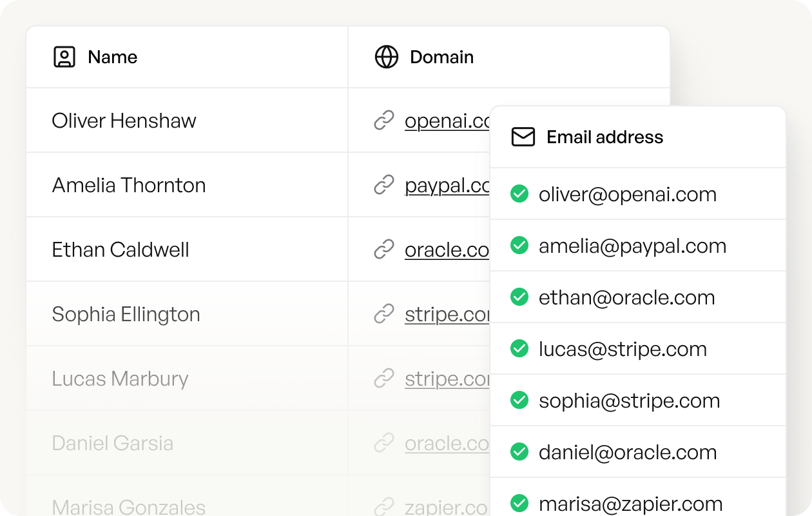The image size is (812, 516).
Task: Click the link icon next to openai.com
Action: click(x=384, y=121)
